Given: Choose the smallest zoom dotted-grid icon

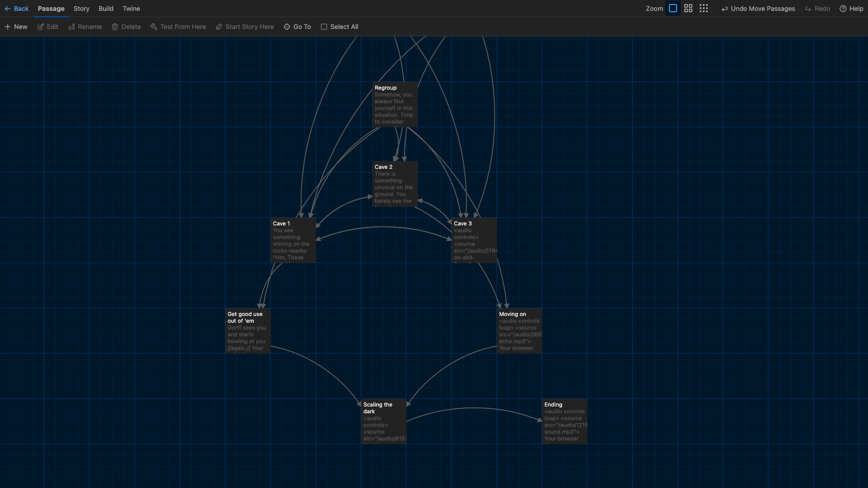Looking at the screenshot, I should point(703,9).
